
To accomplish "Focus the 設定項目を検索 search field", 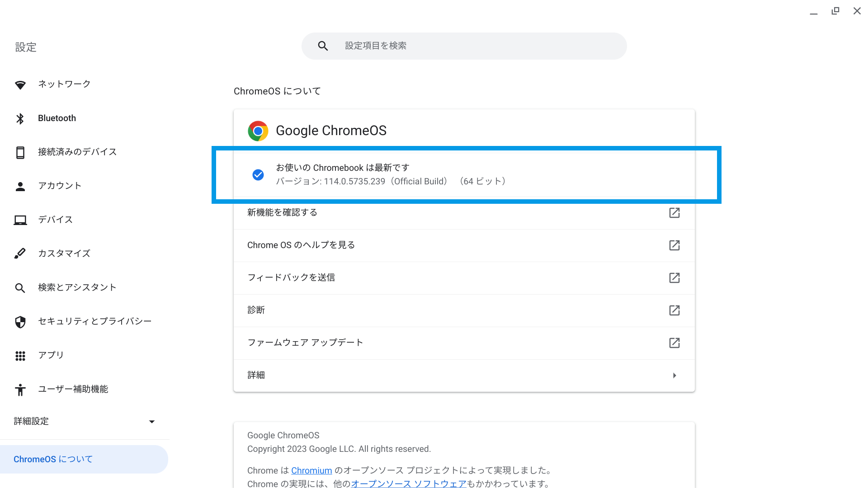I will click(x=464, y=46).
